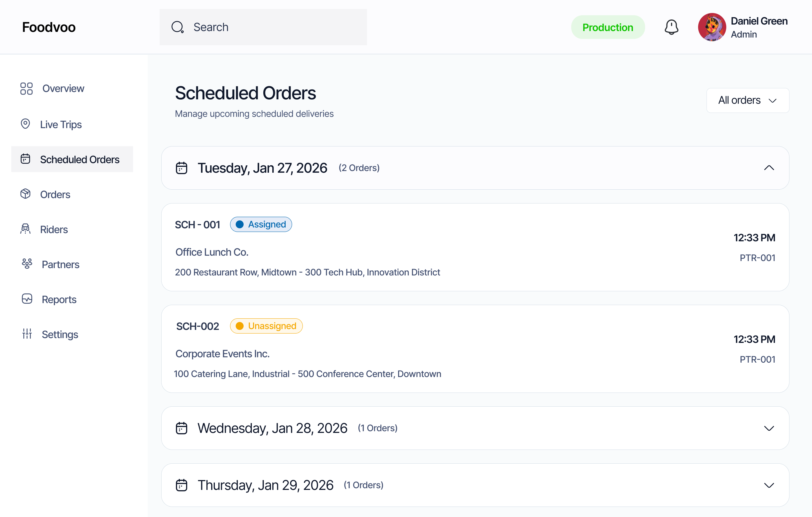Click the Production environment badge

(x=608, y=27)
